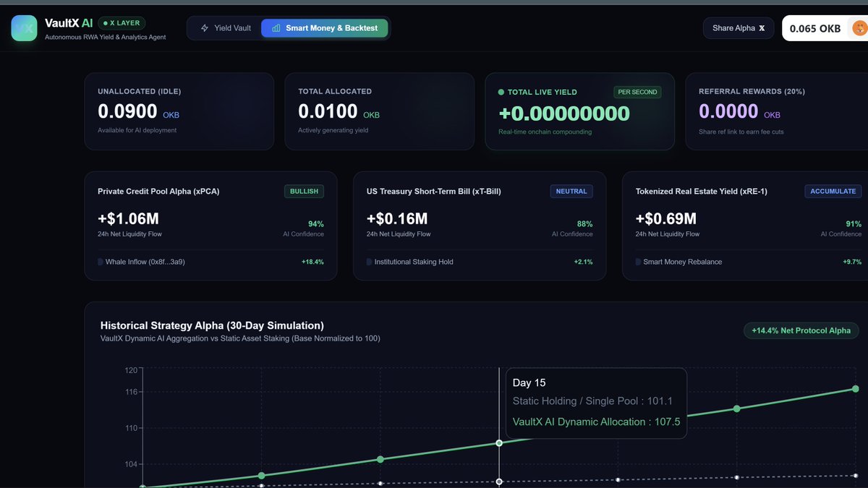The height and width of the screenshot is (488, 868).
Task: Click the 0.0000 referral rewards value
Action: point(728,111)
